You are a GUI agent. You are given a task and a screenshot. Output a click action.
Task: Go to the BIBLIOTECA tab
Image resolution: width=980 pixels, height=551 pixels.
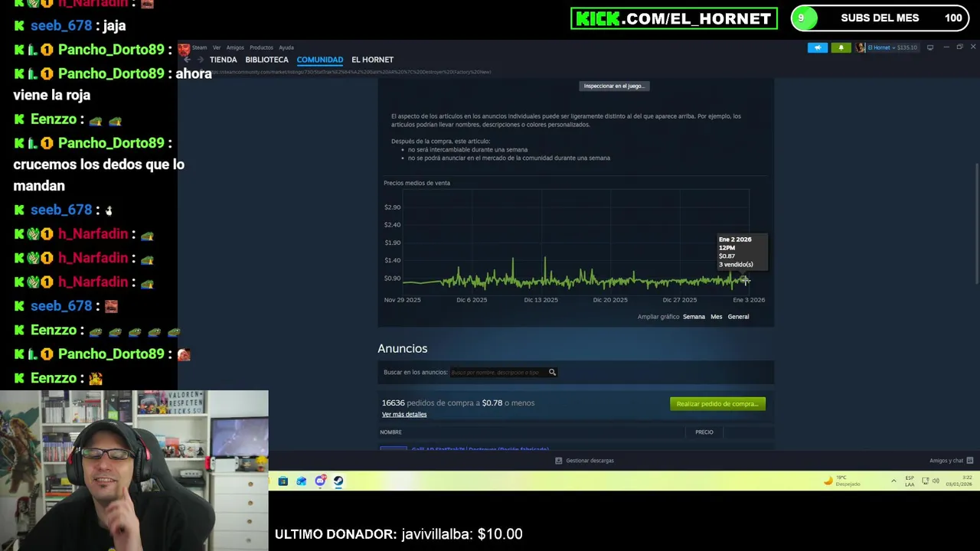[267, 60]
